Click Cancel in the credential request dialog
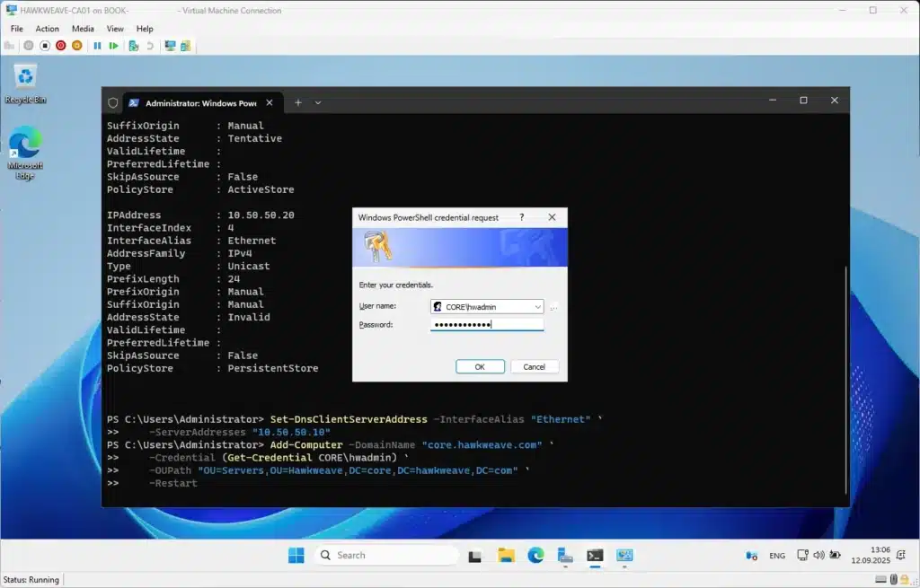 [535, 366]
